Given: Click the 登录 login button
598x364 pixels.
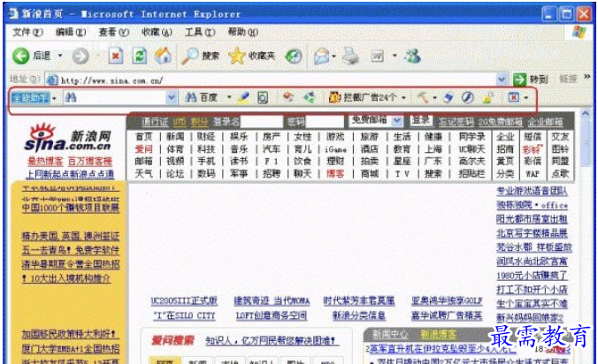Looking at the screenshot, I should point(421,121).
